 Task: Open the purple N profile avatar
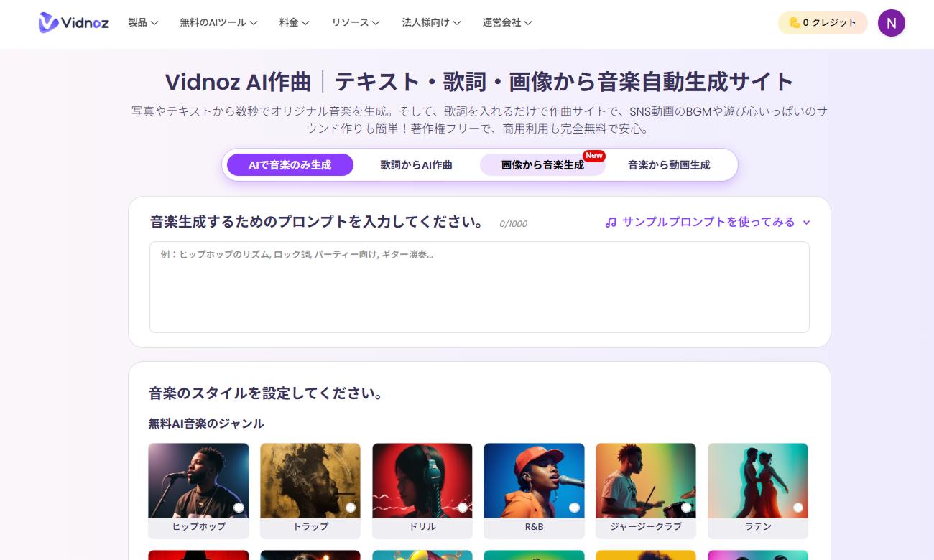[x=891, y=23]
